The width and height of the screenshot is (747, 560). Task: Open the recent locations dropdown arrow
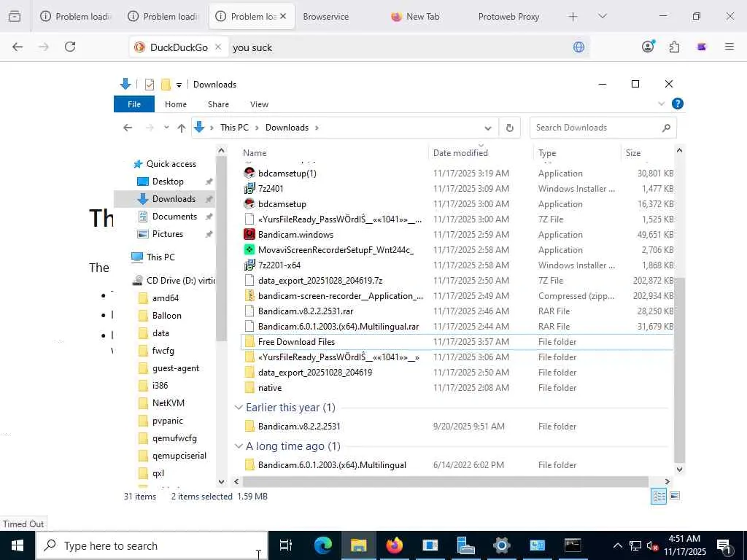pyautogui.click(x=166, y=128)
